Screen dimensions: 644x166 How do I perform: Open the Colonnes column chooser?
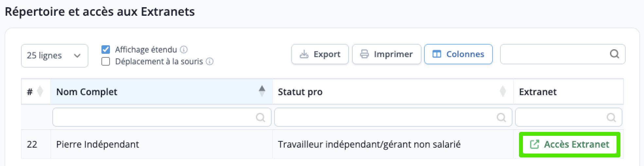tap(458, 54)
